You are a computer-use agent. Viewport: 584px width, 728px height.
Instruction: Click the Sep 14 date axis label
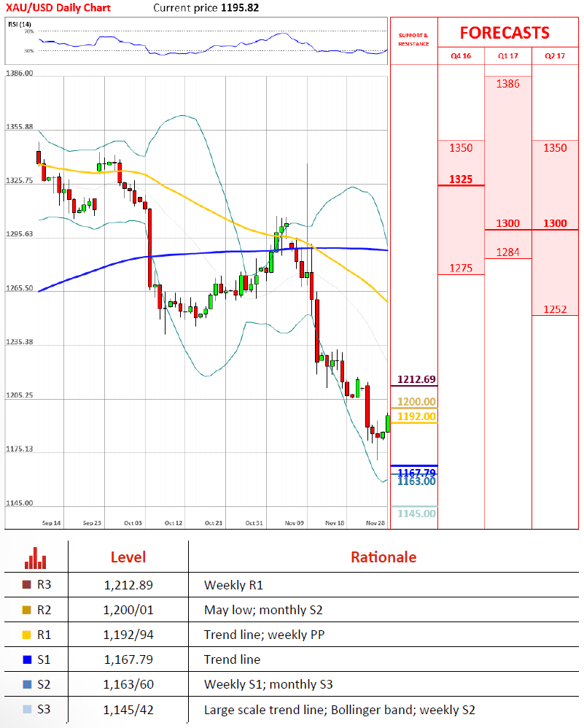tap(51, 523)
